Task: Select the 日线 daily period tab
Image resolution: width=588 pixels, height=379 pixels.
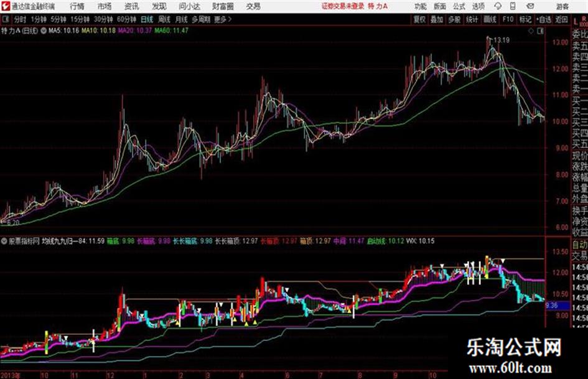Action: (x=147, y=19)
